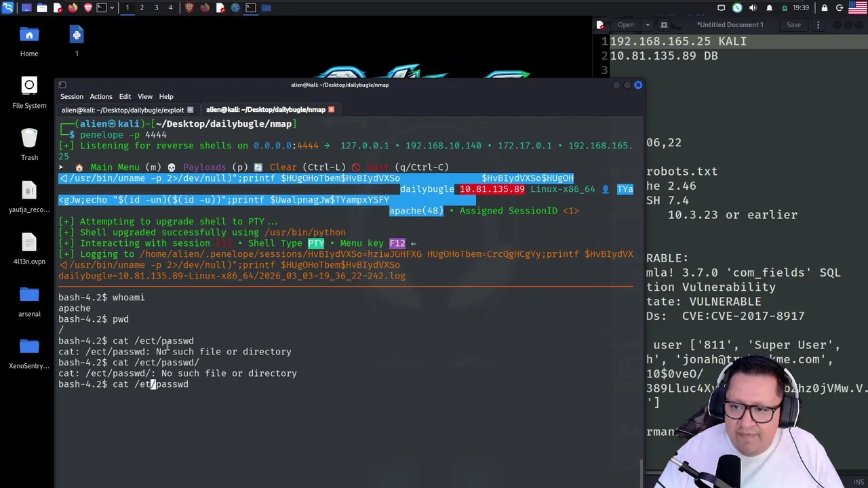
Task: Click the red 10.81.135.89 IP label in terminal
Action: click(492, 189)
